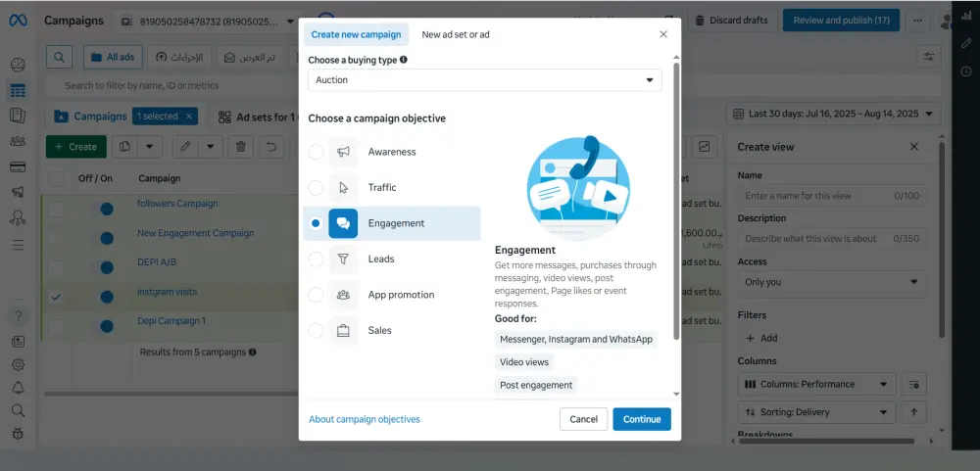Viewport: 980px width, 471px height.
Task: Click the delete trash icon in toolbar
Action: (x=241, y=147)
